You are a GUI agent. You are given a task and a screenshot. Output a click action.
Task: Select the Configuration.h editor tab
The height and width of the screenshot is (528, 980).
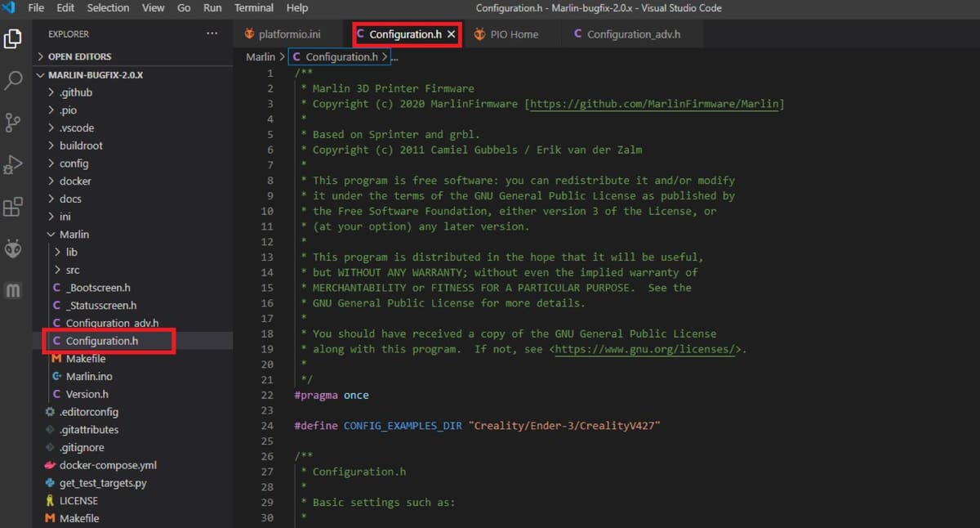[404, 34]
